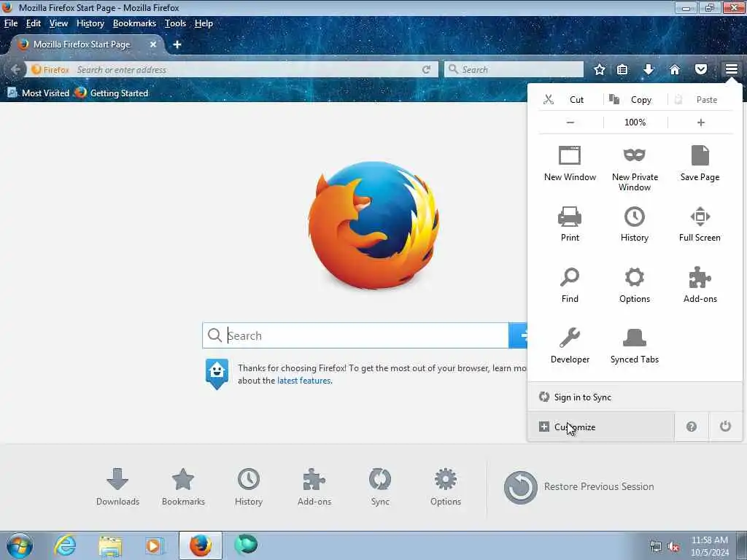Expand Most Visited bookmarks folder
Image resolution: width=747 pixels, height=560 pixels.
pyautogui.click(x=39, y=93)
